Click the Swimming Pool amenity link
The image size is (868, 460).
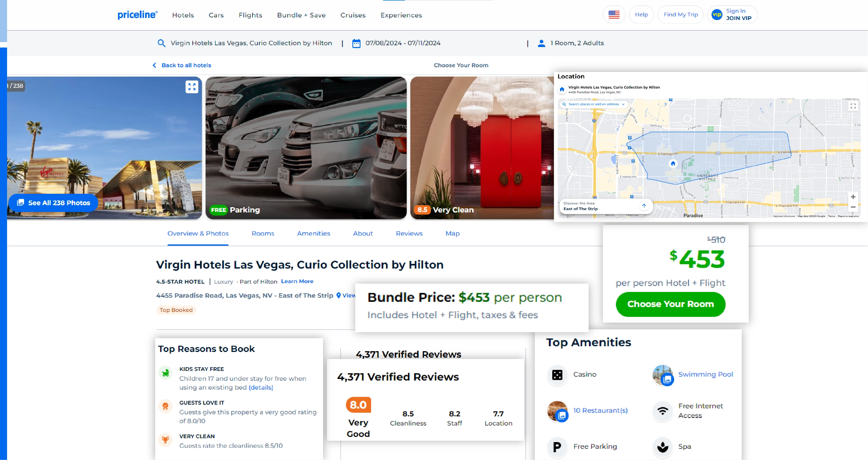705,375
